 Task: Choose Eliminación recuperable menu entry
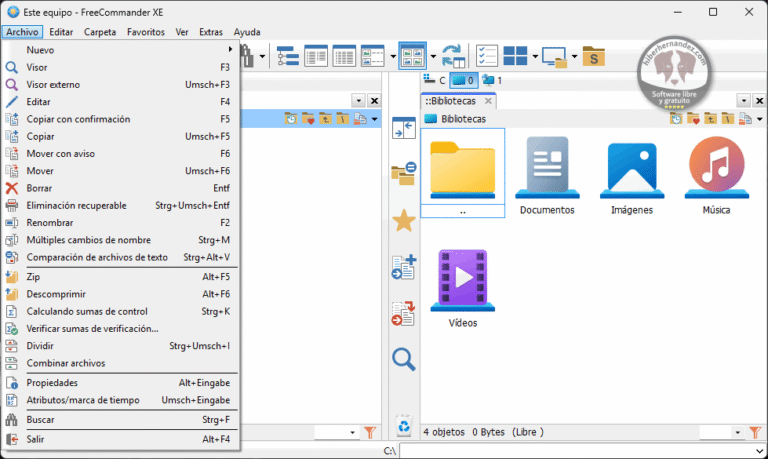pos(120,205)
